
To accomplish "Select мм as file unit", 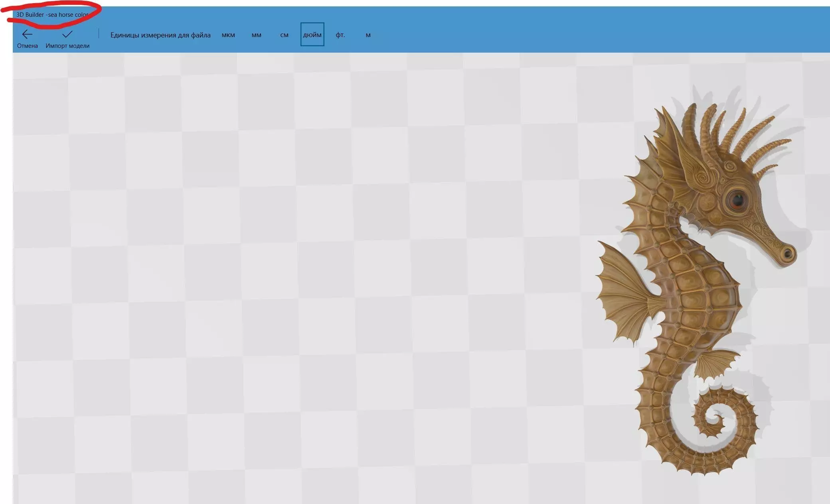I will coord(257,35).
